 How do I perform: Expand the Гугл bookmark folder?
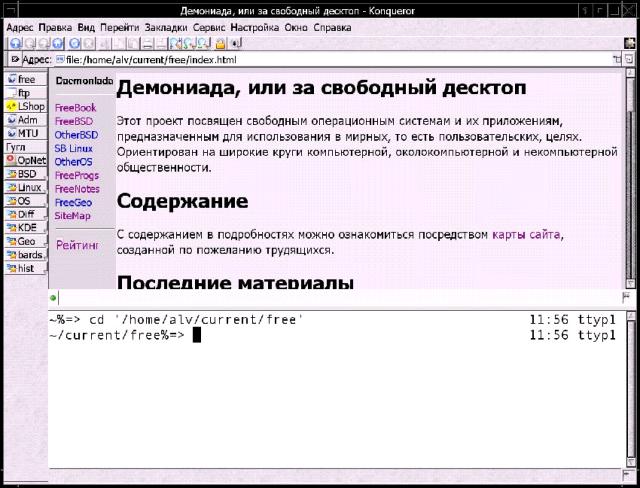[x=16, y=147]
